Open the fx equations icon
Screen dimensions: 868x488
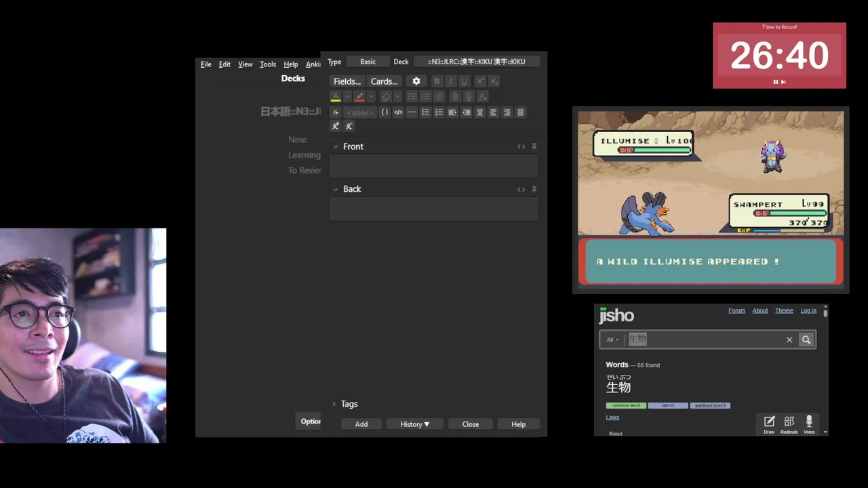pyautogui.click(x=482, y=97)
